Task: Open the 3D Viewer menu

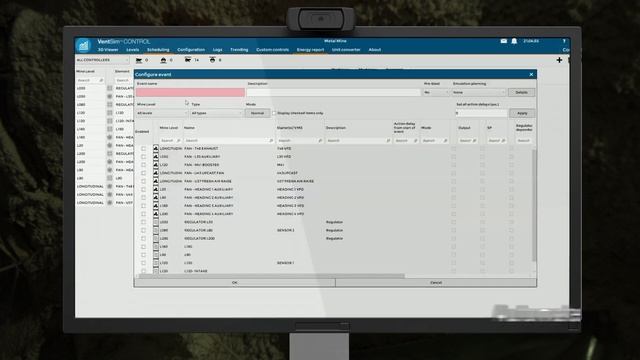Action: [x=108, y=50]
